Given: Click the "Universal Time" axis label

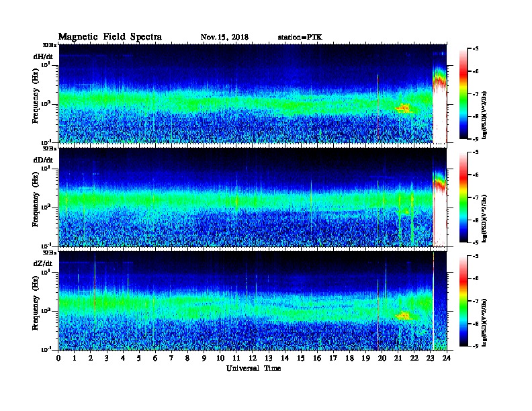Looking at the screenshot, I should 253,368.
